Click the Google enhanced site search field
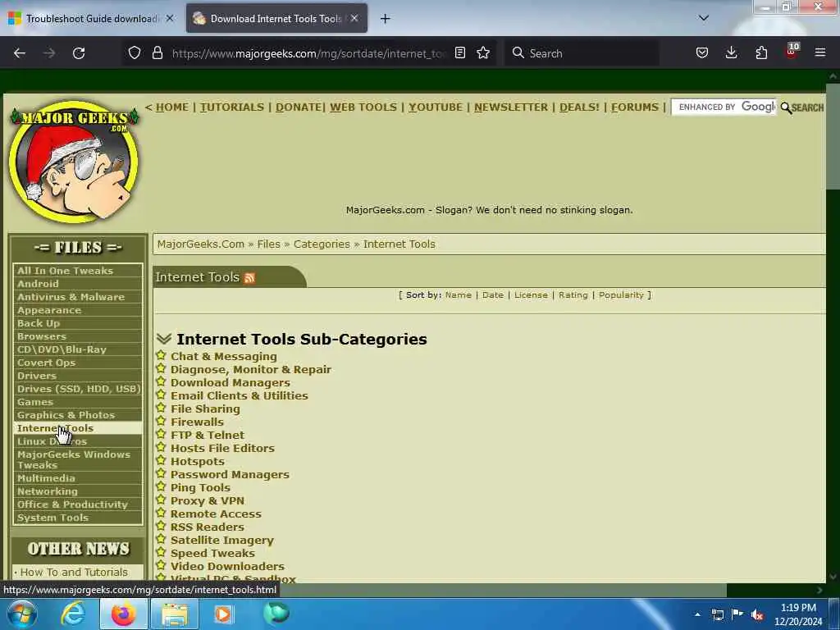Screen dimensions: 840x630 point(724,107)
